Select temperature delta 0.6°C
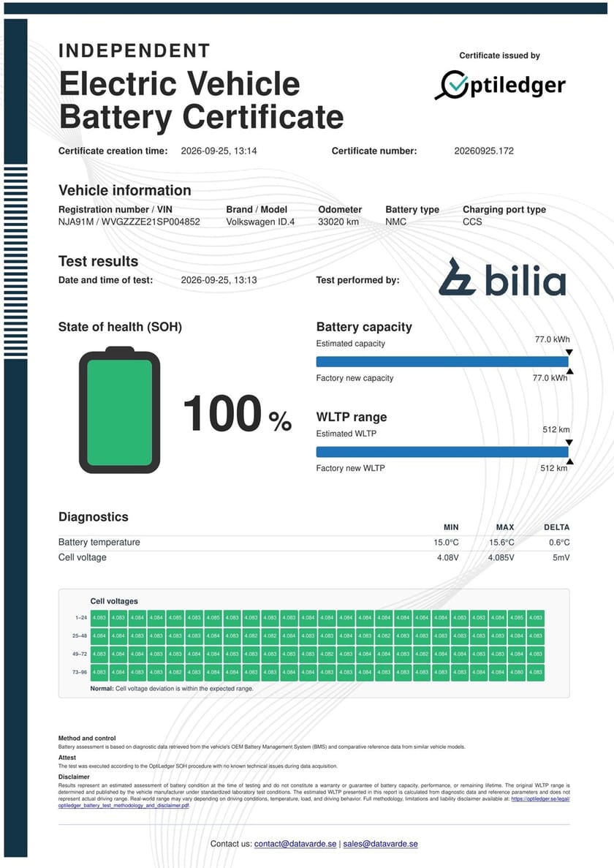Image resolution: width=614 pixels, height=868 pixels. pos(558,542)
